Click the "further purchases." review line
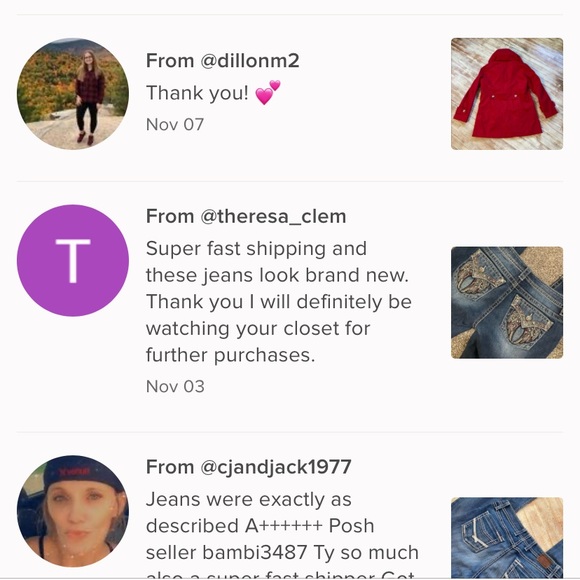The width and height of the screenshot is (580, 580). click(230, 355)
